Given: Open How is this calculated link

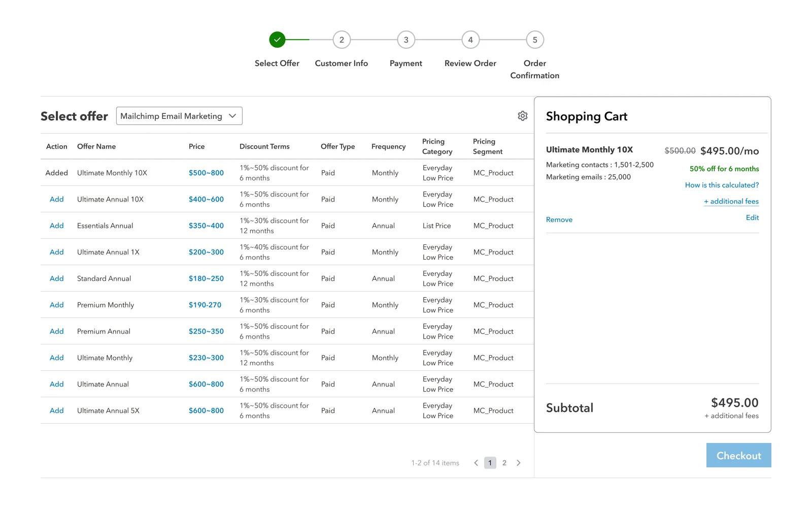Looking at the screenshot, I should pos(722,185).
